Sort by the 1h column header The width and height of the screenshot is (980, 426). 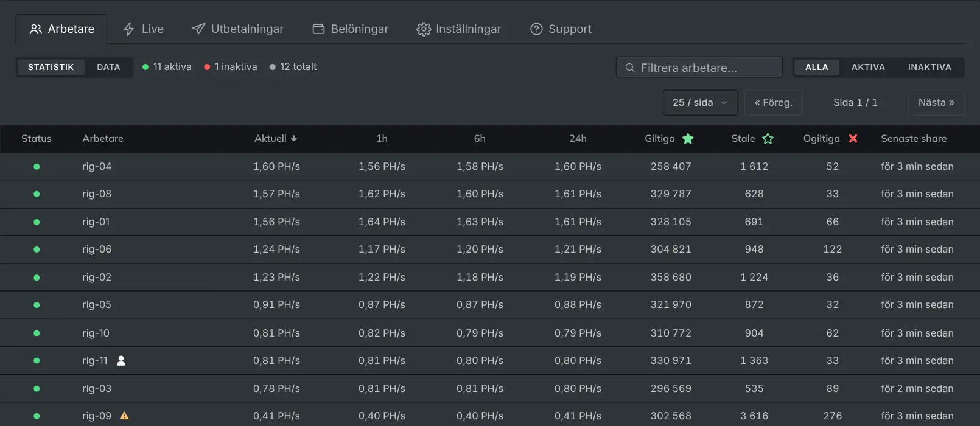[x=382, y=139]
